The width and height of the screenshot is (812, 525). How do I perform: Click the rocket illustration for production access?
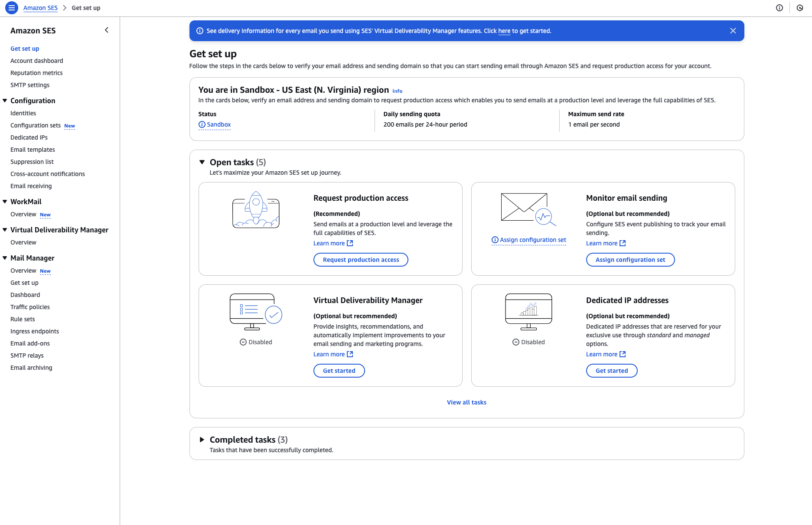[x=256, y=210]
